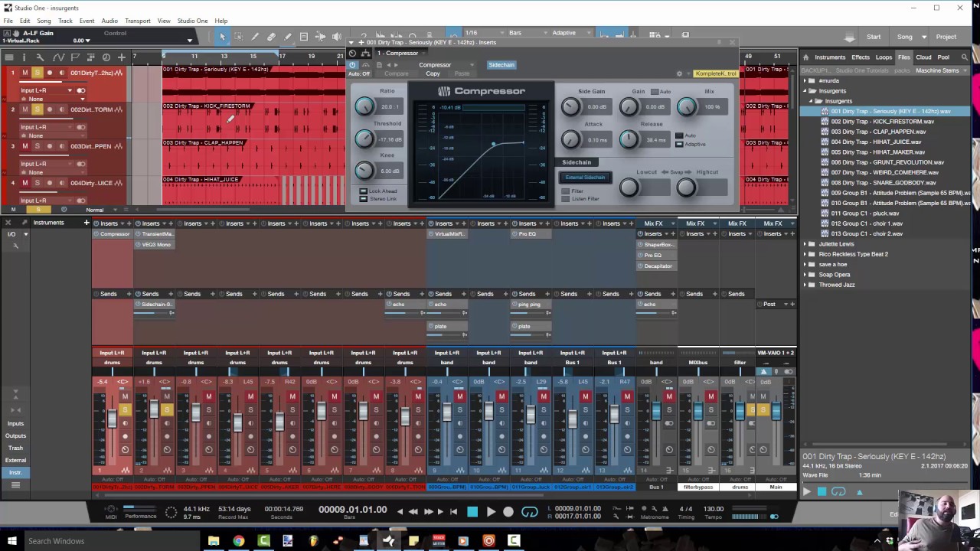Open track 1 Input L+R dropdown
Image resolution: width=980 pixels, height=551 pixels.
tap(46, 90)
